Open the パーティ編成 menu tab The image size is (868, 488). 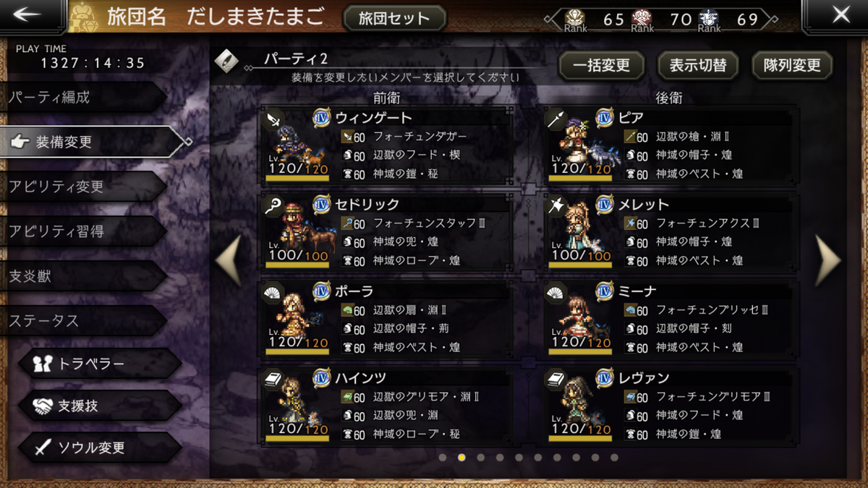83,97
